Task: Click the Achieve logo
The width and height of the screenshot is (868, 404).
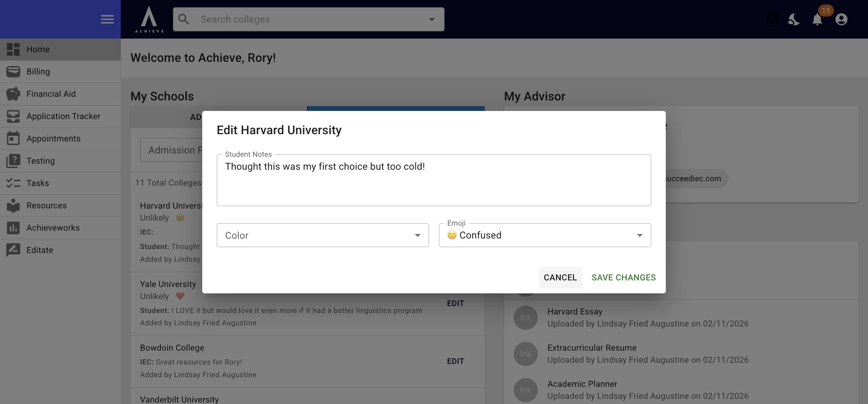Action: 149,19
